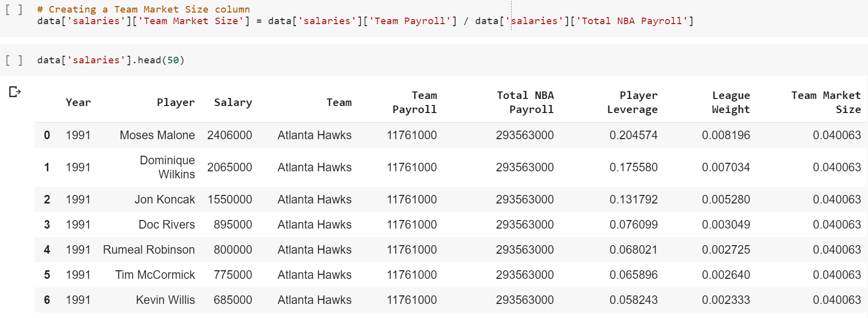This screenshot has width=868, height=318.
Task: Select the Moses Malone player cell
Action: 157,135
